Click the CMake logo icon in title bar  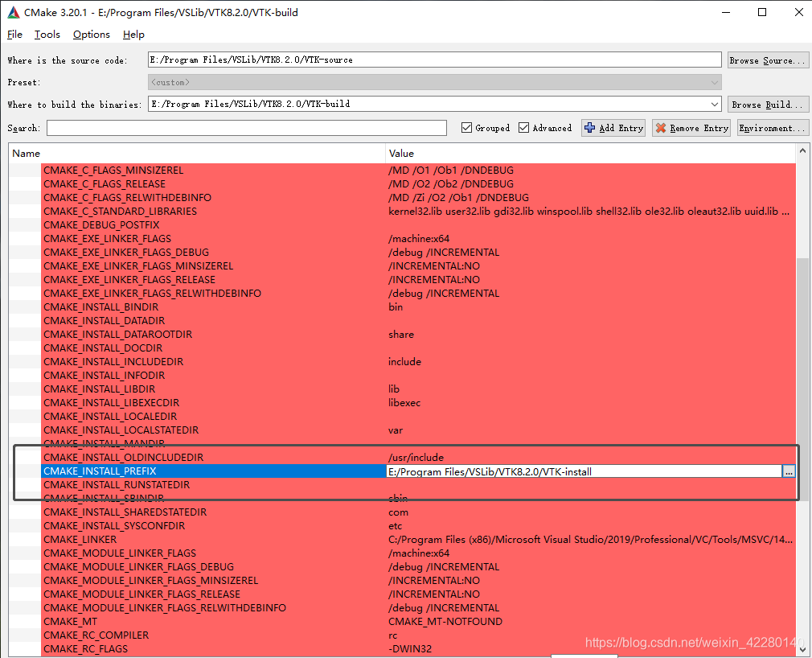pyautogui.click(x=14, y=12)
